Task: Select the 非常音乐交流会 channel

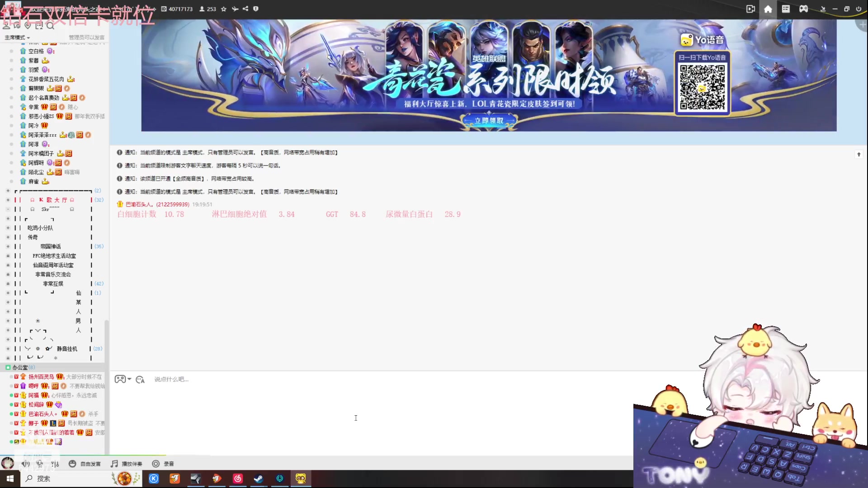Action: (x=53, y=274)
